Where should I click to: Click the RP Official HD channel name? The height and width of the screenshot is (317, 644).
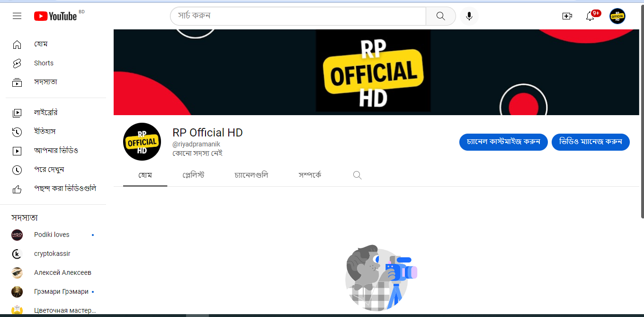click(x=207, y=133)
